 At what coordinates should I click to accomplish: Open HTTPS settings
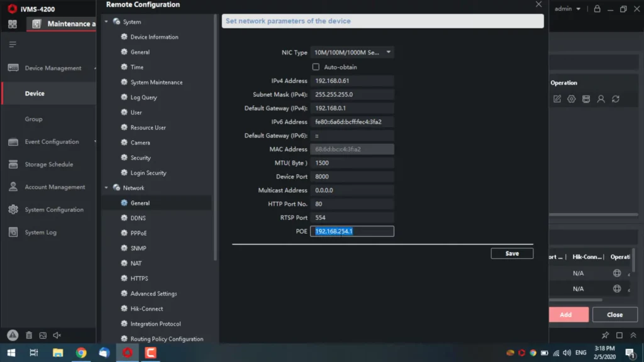coord(139,278)
